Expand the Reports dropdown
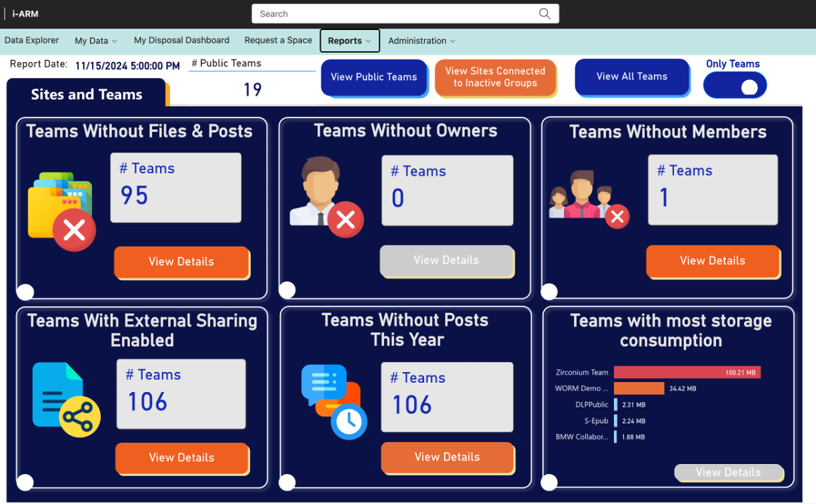 [x=349, y=41]
